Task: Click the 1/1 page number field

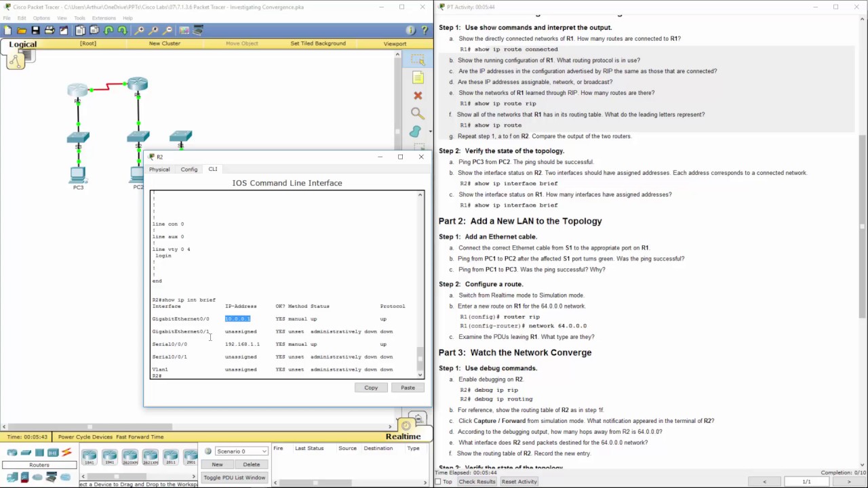Action: (x=806, y=482)
